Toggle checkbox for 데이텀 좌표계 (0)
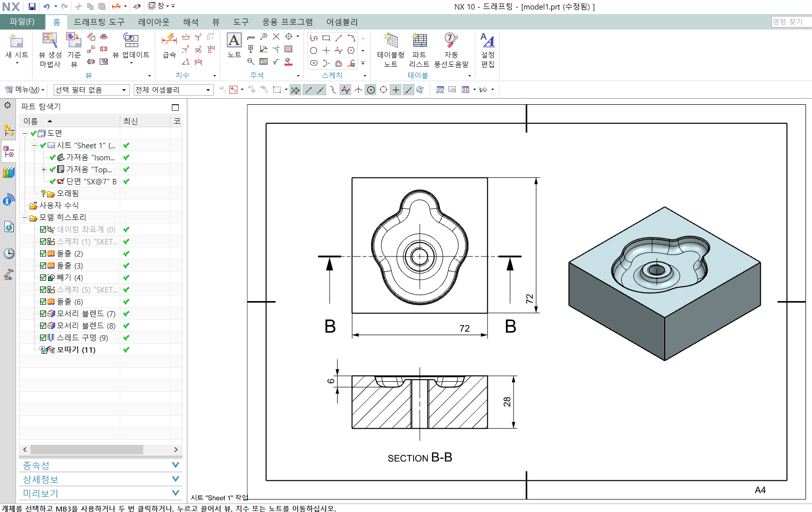 [43, 229]
